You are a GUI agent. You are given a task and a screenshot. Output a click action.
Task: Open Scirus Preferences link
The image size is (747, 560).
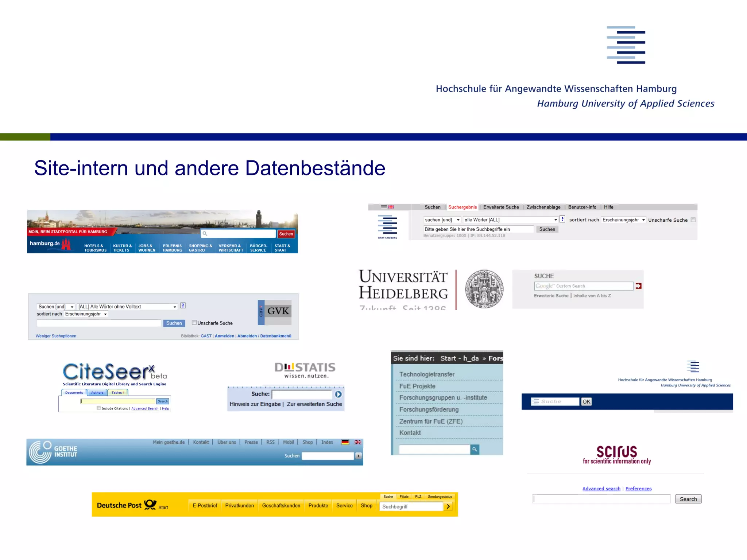point(638,489)
